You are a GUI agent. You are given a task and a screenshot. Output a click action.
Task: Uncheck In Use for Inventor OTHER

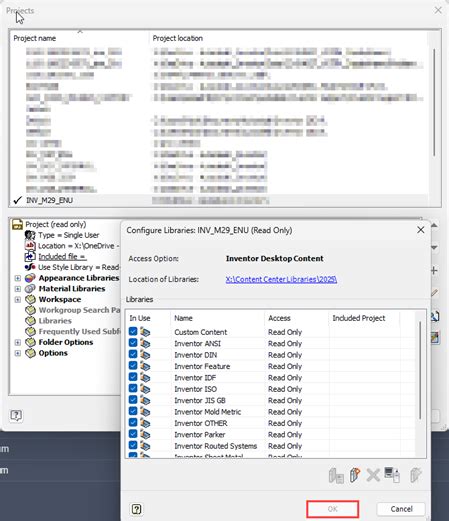[x=133, y=422]
